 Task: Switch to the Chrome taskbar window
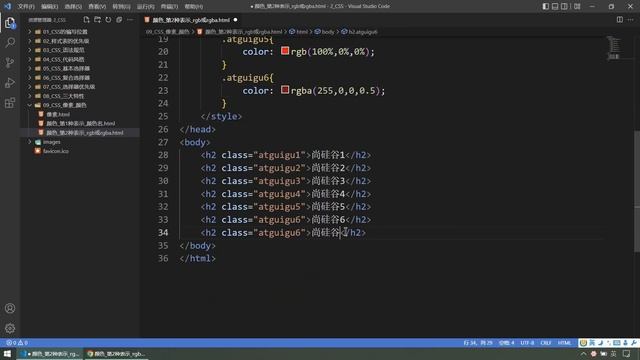pyautogui.click(x=116, y=354)
